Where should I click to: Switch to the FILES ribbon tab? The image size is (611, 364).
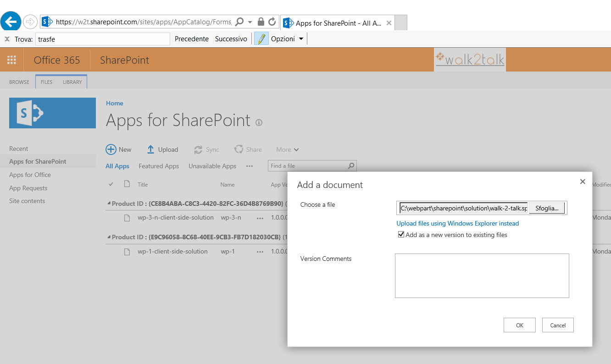(46, 82)
